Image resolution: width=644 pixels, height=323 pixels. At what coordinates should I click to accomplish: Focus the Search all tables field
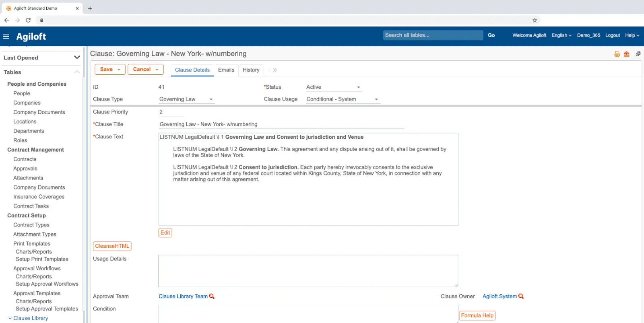point(433,35)
